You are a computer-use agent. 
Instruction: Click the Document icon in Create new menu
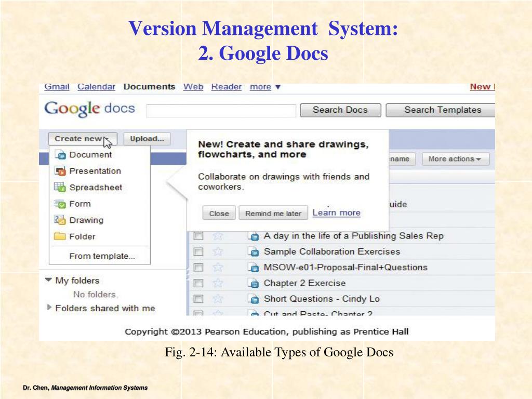(60, 155)
